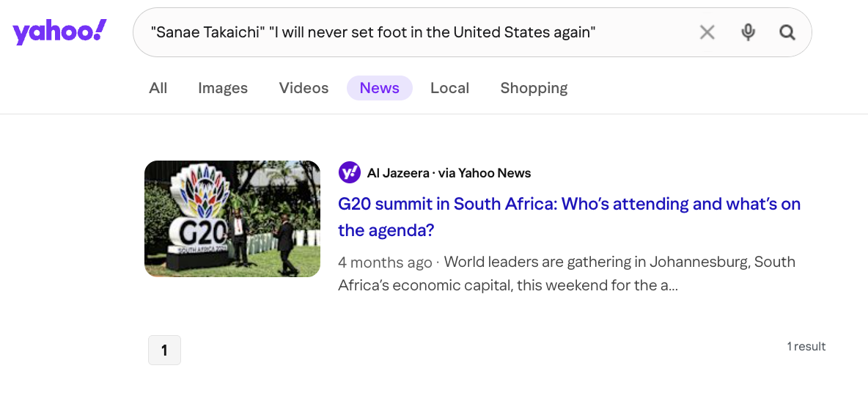Start voice search with the microphone icon

pos(748,32)
